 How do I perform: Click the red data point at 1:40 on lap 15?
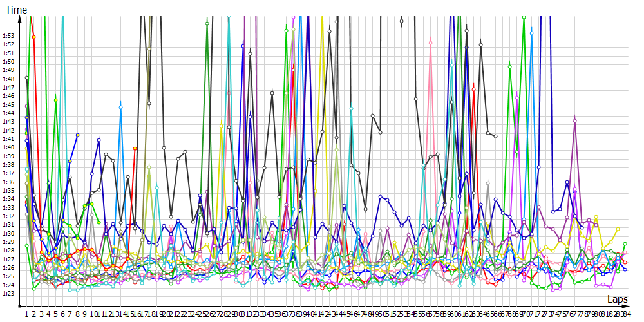(x=135, y=148)
